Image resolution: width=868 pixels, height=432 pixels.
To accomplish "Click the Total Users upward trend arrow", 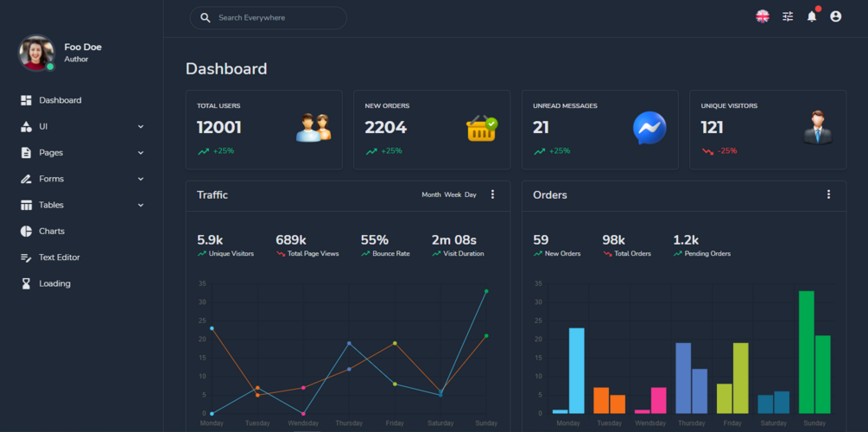I will click(x=203, y=151).
